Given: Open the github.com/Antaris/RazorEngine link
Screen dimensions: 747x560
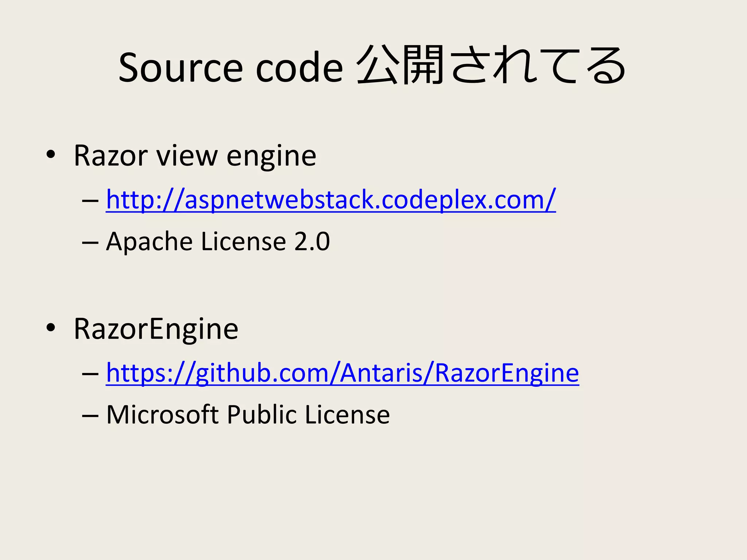Looking at the screenshot, I should click(x=342, y=373).
